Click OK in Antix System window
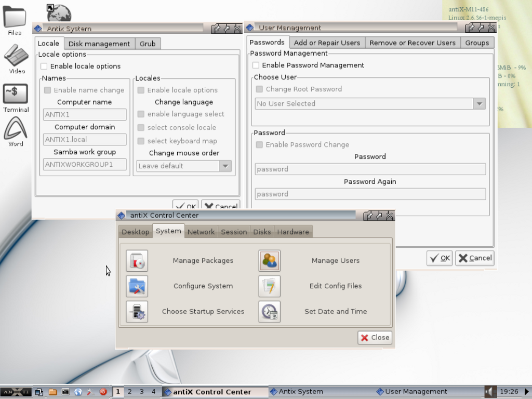Screen dimensions: 532x399 tap(185, 206)
